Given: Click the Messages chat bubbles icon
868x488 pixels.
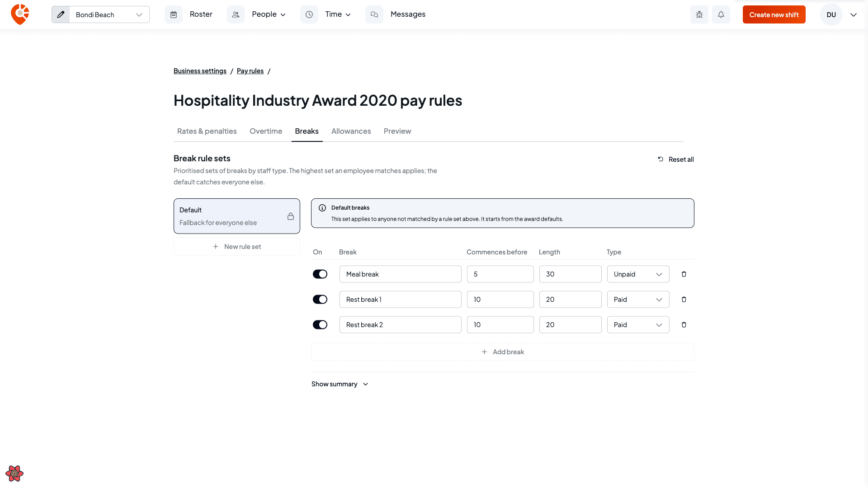Looking at the screenshot, I should pos(374,14).
